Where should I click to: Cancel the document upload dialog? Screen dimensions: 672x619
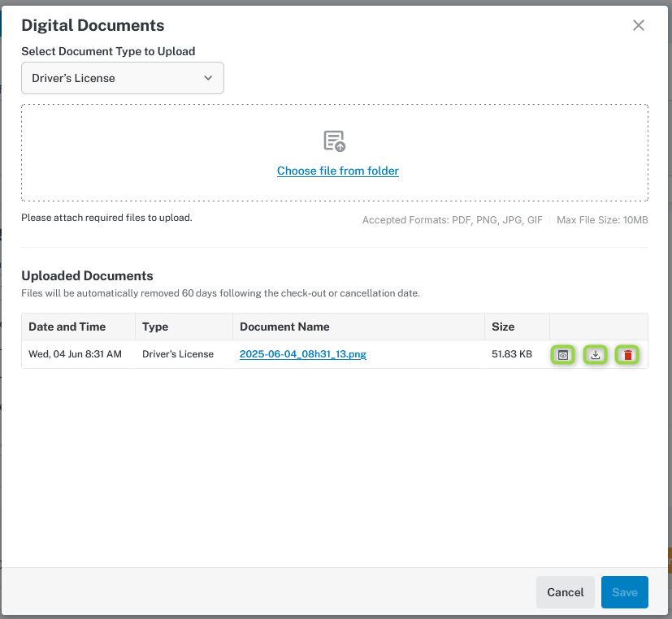click(x=566, y=592)
